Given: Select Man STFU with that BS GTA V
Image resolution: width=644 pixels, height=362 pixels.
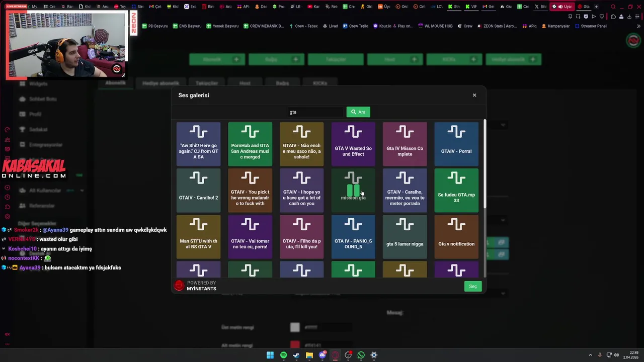Looking at the screenshot, I should [198, 237].
